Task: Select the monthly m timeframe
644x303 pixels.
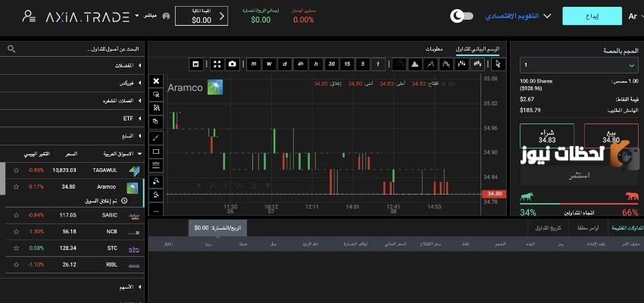Action: click(x=254, y=64)
